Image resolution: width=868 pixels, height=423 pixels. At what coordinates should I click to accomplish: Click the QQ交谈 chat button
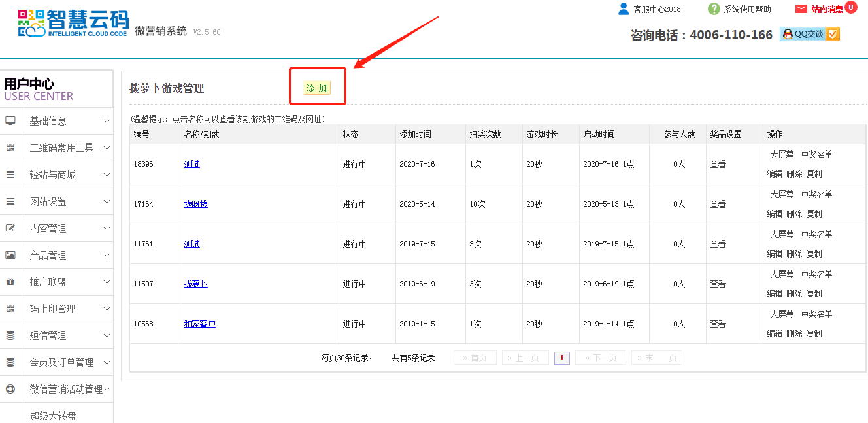(x=809, y=35)
